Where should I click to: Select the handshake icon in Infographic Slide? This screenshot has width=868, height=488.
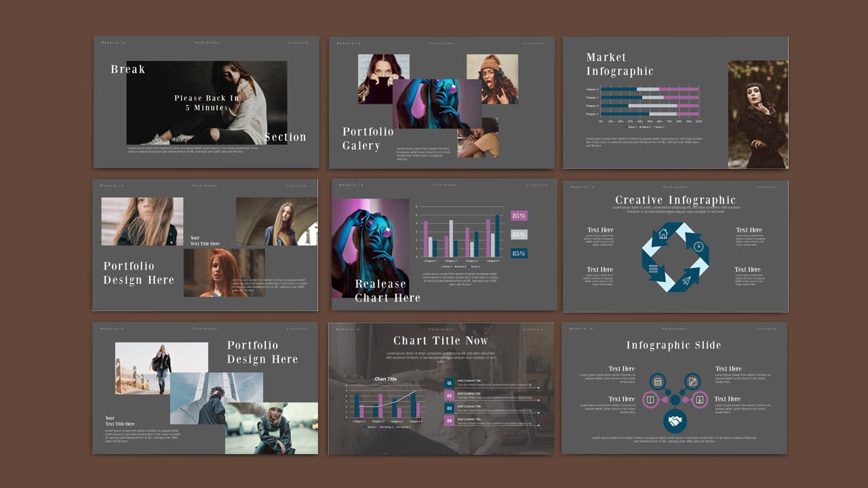tap(675, 422)
